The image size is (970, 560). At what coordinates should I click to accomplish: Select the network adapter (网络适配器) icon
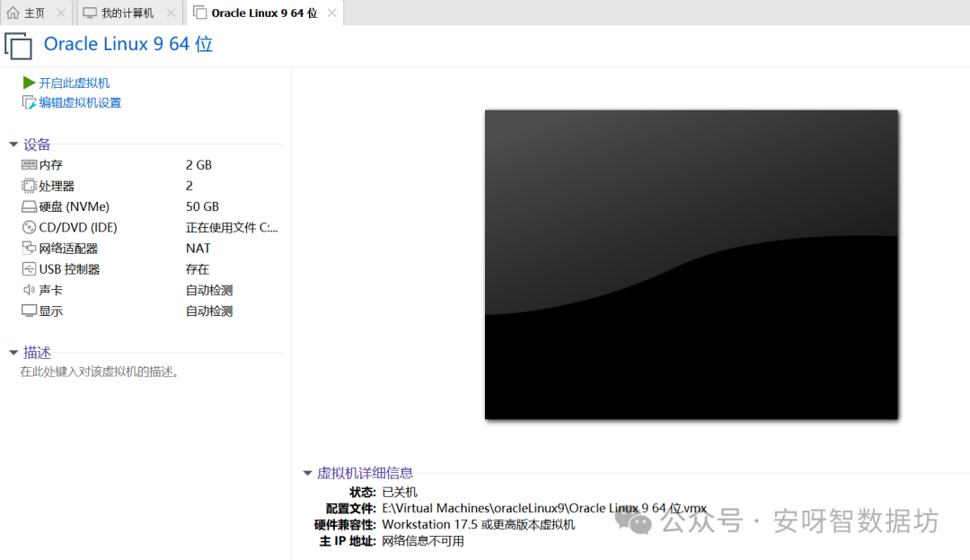[x=29, y=249]
